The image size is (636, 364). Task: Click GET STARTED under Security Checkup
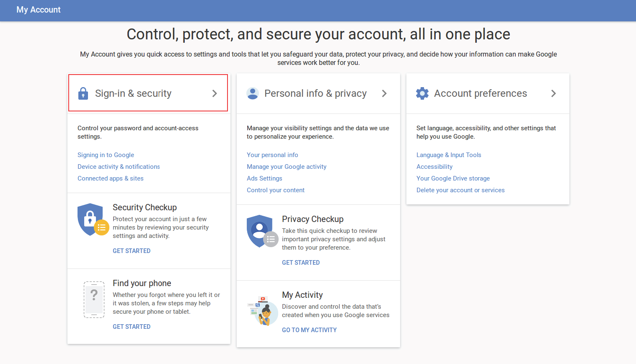pyautogui.click(x=132, y=251)
